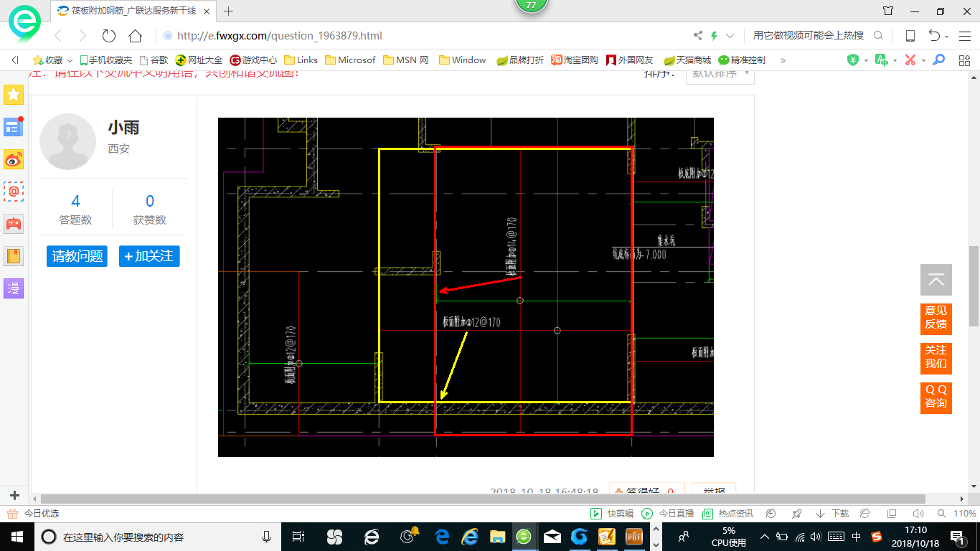
Task: Open 今日直播 in the status bar
Action: pyautogui.click(x=667, y=514)
